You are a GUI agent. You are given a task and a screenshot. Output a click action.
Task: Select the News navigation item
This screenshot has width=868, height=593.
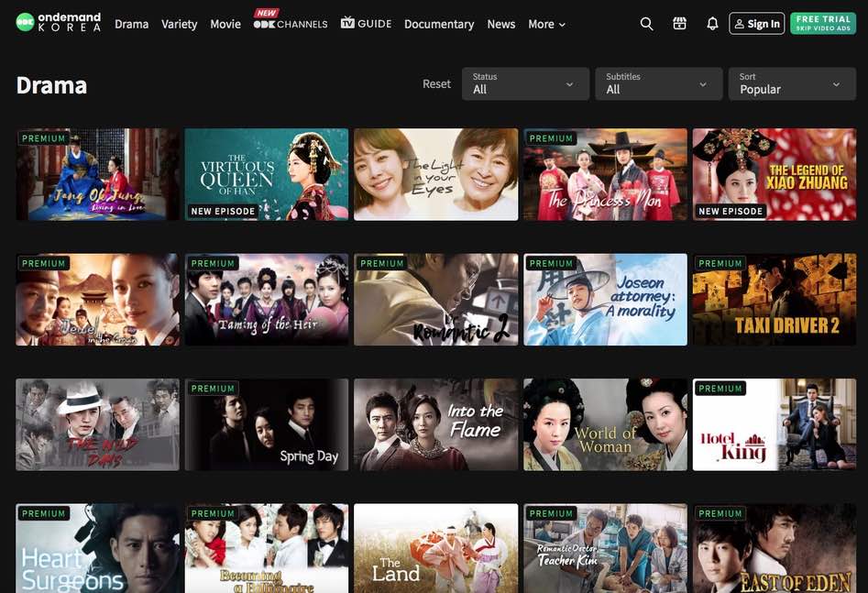click(500, 24)
